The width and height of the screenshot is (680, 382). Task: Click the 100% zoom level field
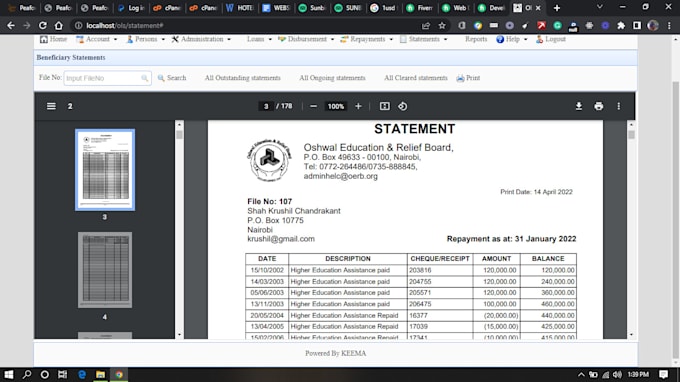coord(336,106)
